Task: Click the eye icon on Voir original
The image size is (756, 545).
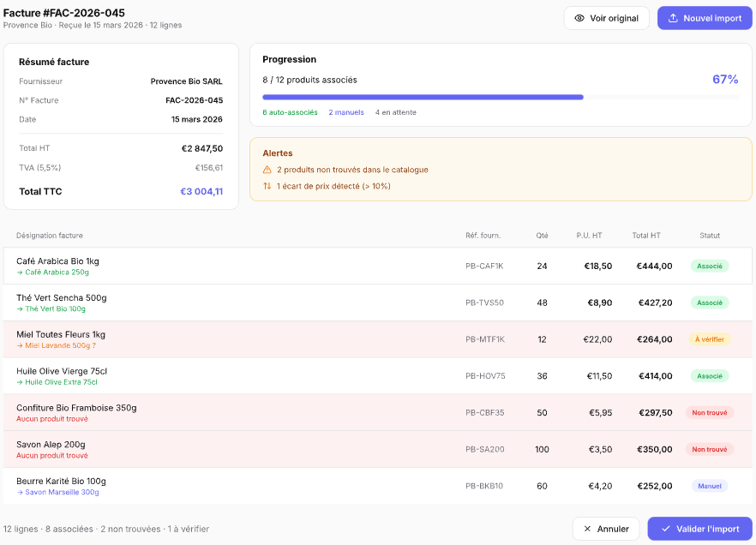Action: [x=579, y=17]
